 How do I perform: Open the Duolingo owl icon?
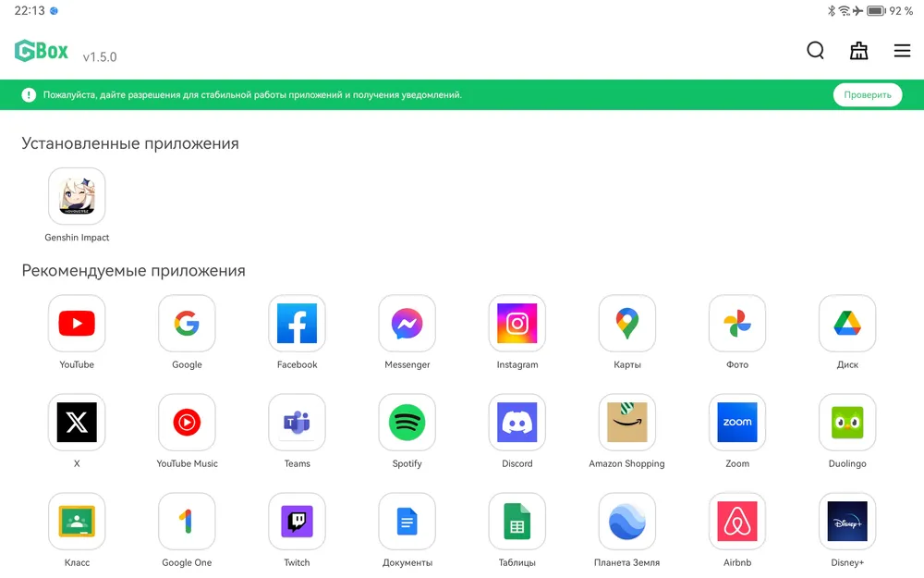point(847,423)
